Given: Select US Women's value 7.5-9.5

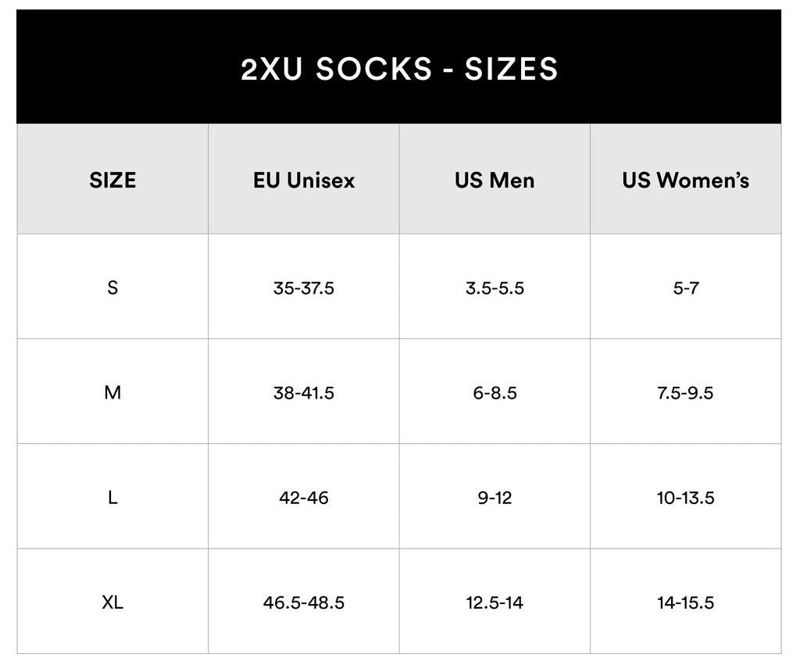Looking at the screenshot, I should pyautogui.click(x=685, y=392).
